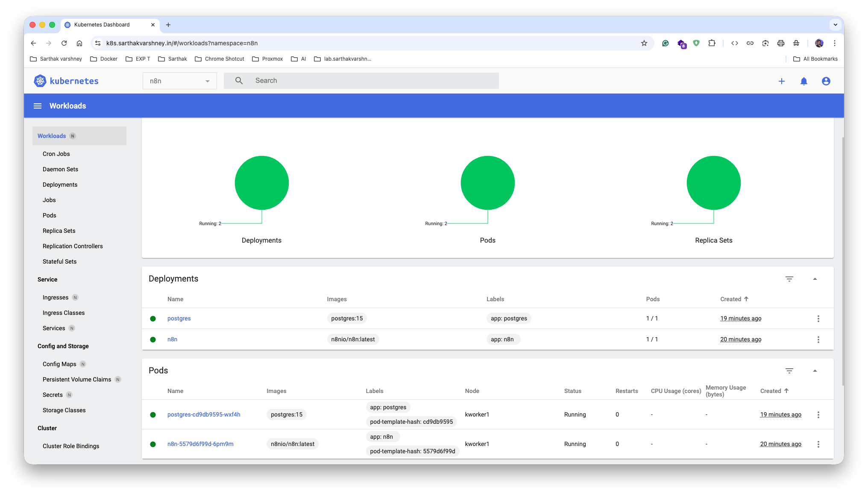Open the n8n namespace dropdown
The width and height of the screenshot is (868, 496).
point(179,81)
